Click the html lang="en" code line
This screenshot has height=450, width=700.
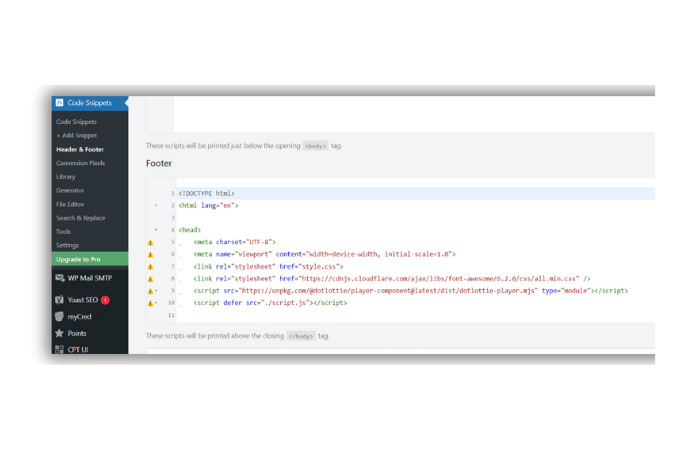(208, 205)
